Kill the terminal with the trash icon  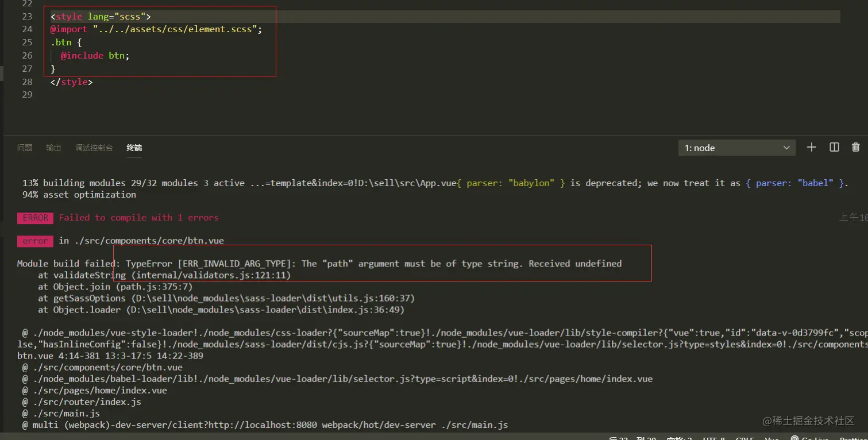[x=856, y=148]
